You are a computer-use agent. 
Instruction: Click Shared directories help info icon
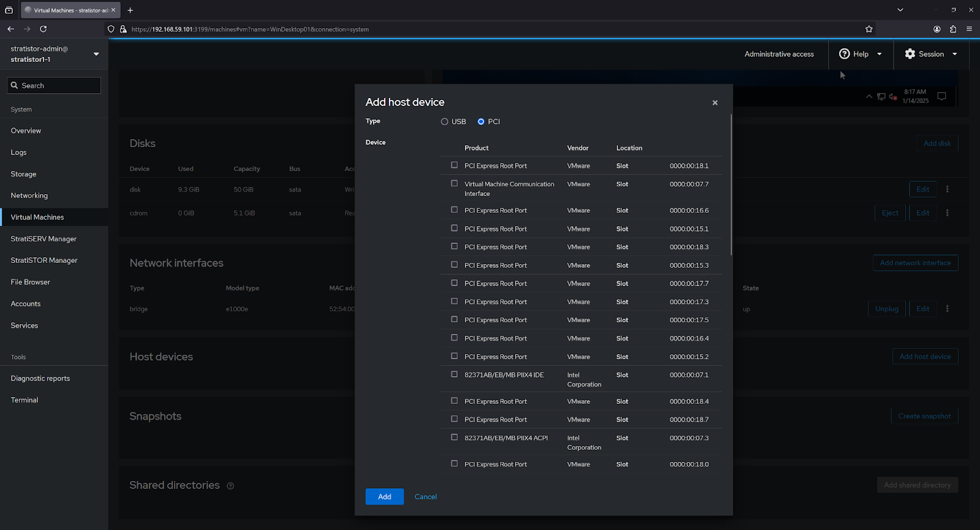click(x=230, y=486)
